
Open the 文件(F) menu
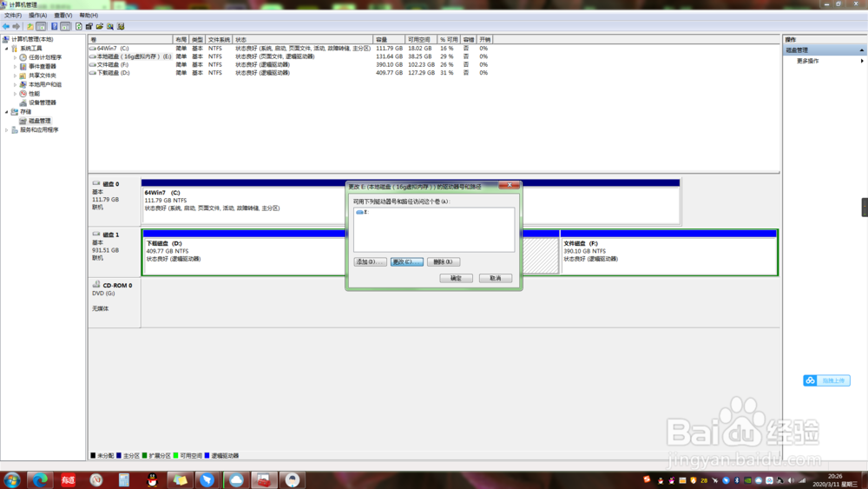(13, 16)
